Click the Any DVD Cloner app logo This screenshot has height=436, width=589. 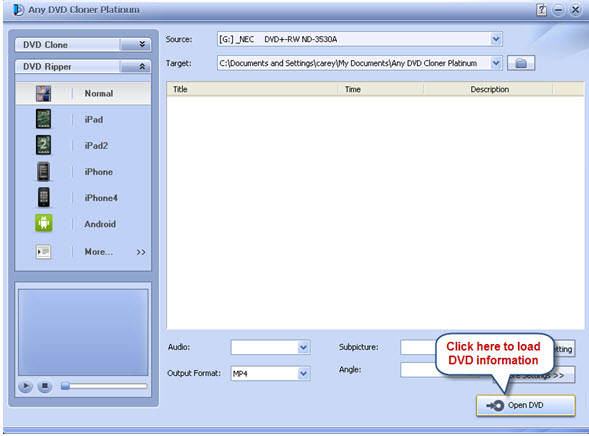pos(18,10)
